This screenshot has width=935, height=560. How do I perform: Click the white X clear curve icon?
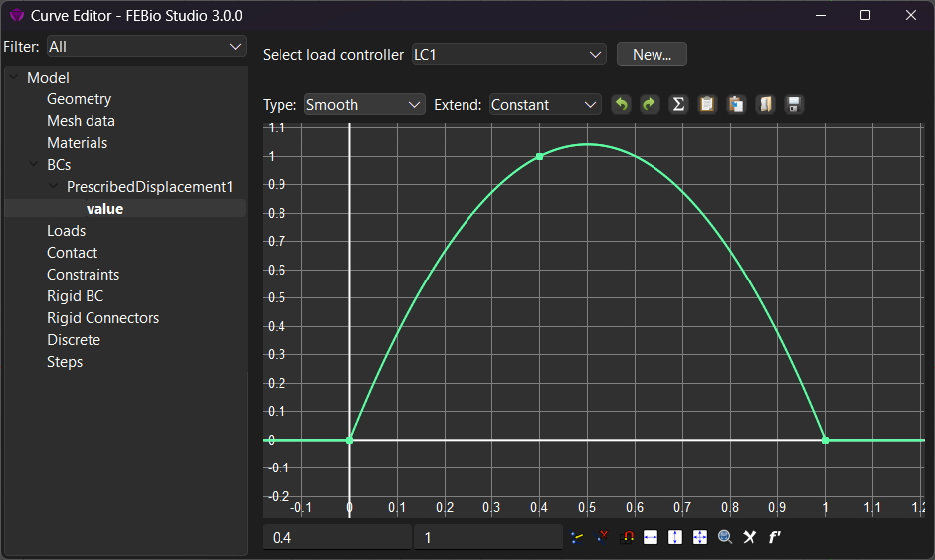[x=750, y=537]
